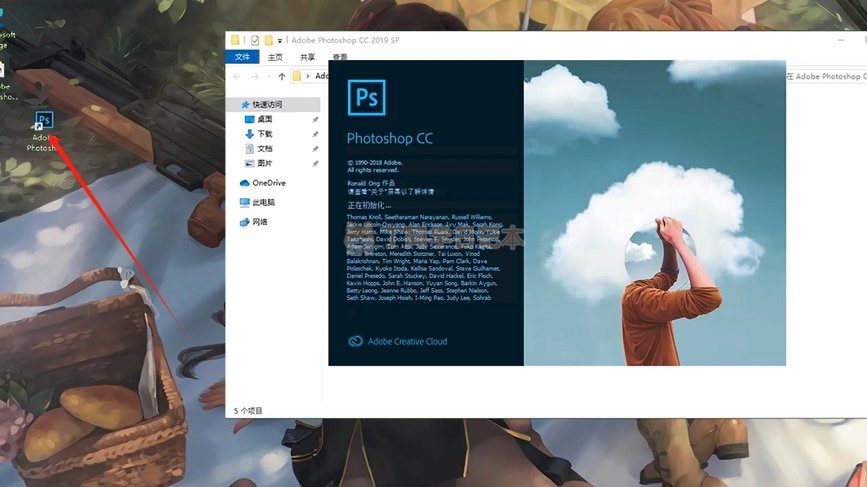The width and height of the screenshot is (867, 487).
Task: Switch to the 共享 ribbon tab
Action: pos(307,57)
